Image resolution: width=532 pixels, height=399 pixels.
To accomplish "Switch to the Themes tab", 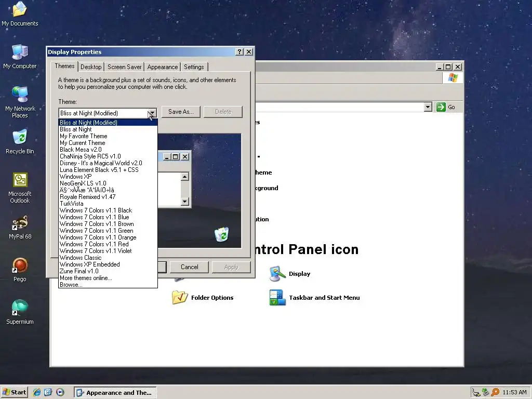I will pos(64,66).
